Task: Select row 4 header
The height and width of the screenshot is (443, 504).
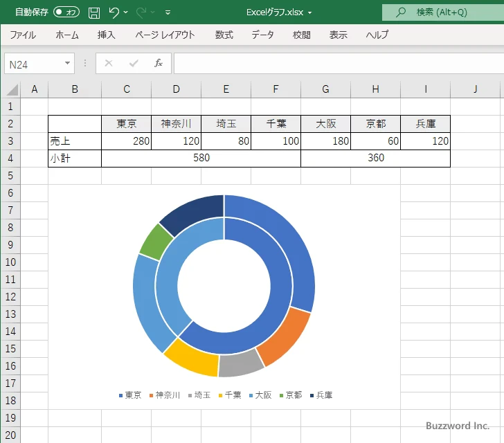Action: (x=10, y=159)
